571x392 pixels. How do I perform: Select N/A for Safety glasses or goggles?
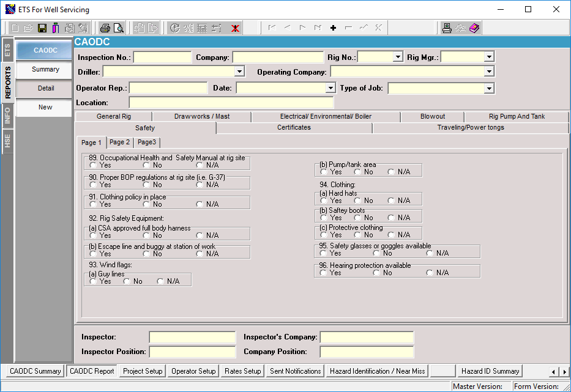click(430, 253)
